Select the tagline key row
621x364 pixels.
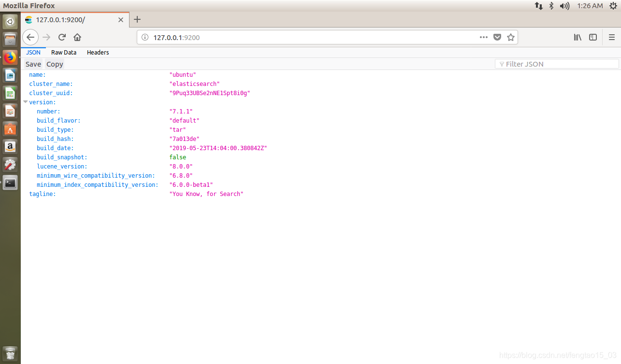click(x=43, y=194)
